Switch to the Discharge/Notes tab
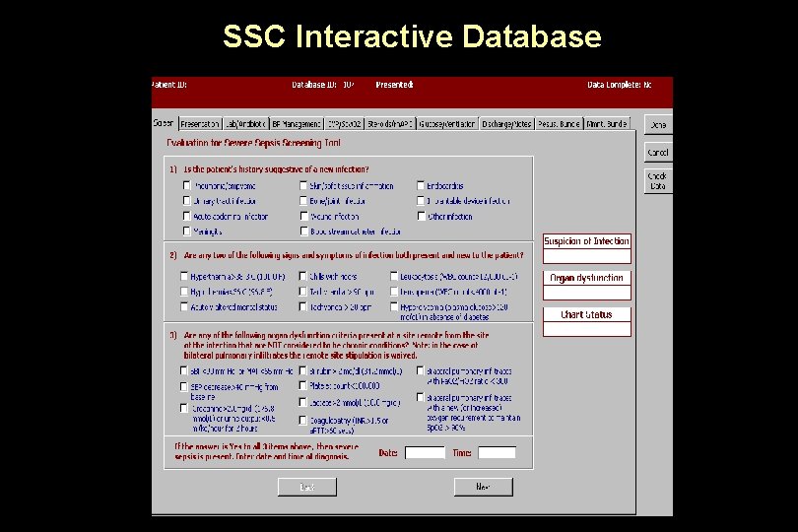The image size is (798, 532). pos(506,124)
